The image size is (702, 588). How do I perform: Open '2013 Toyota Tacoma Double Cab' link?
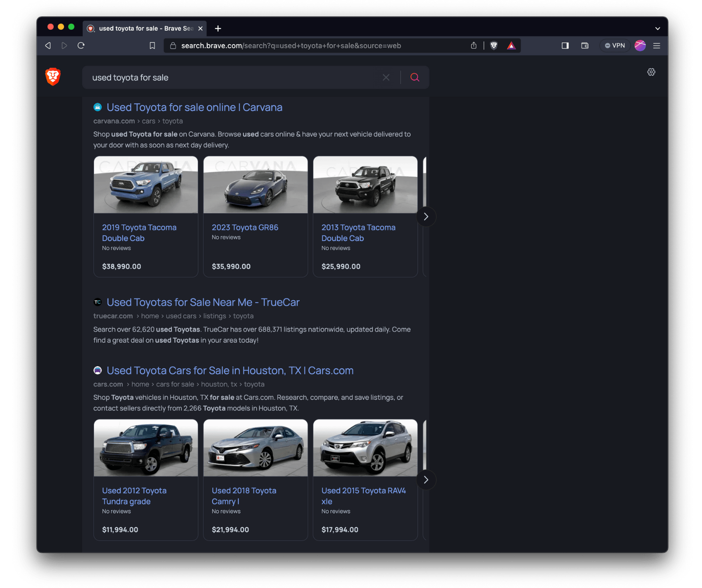tap(358, 233)
